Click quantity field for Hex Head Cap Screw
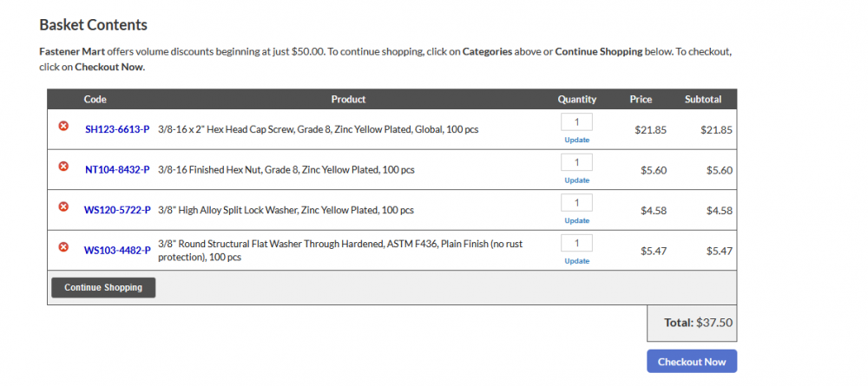 coord(576,122)
